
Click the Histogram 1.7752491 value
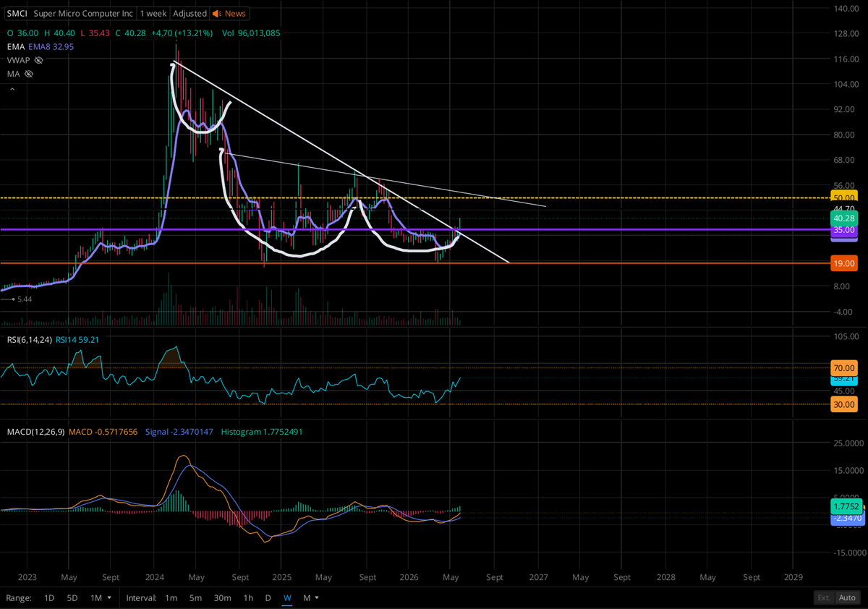click(x=263, y=432)
